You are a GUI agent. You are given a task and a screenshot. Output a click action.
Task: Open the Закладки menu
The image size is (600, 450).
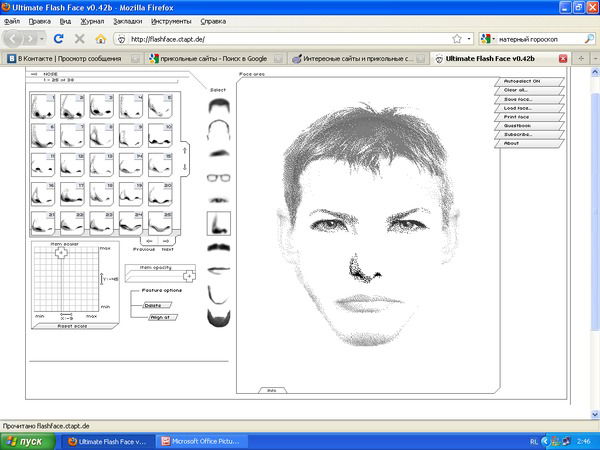pyautogui.click(x=126, y=20)
